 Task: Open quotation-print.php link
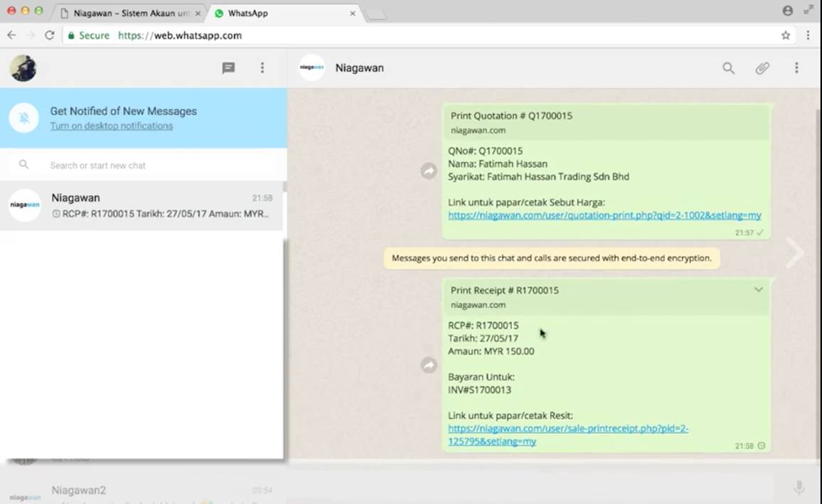click(x=604, y=215)
